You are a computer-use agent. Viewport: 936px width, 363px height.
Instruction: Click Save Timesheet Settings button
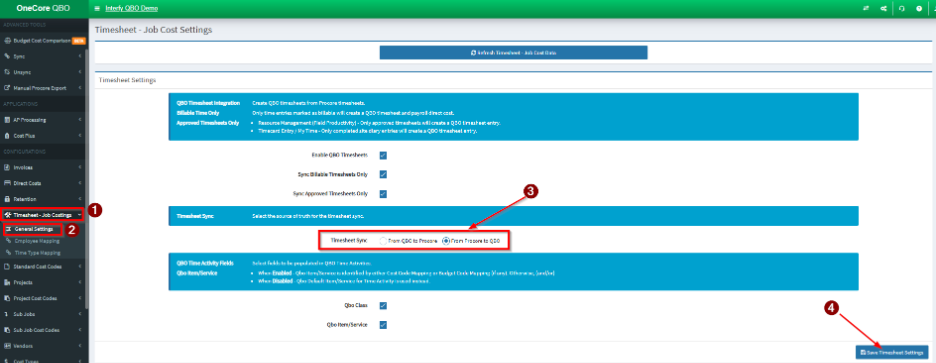click(x=892, y=353)
